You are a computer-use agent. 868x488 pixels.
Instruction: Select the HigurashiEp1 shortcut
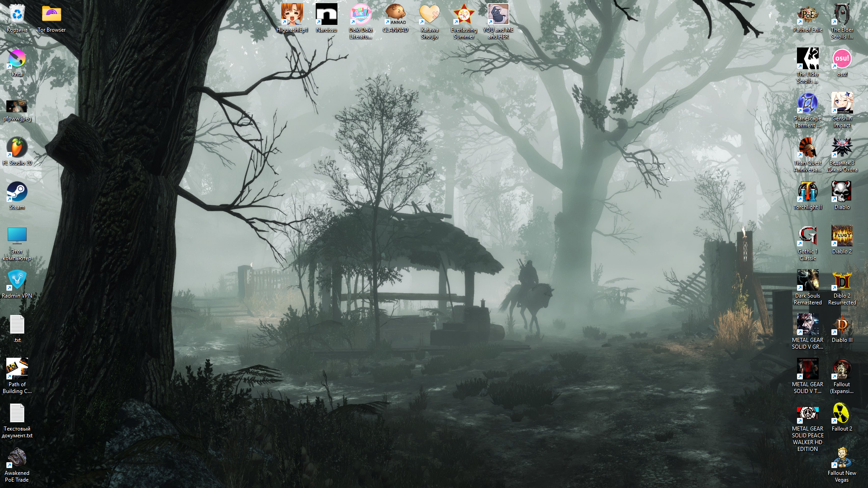click(x=292, y=19)
